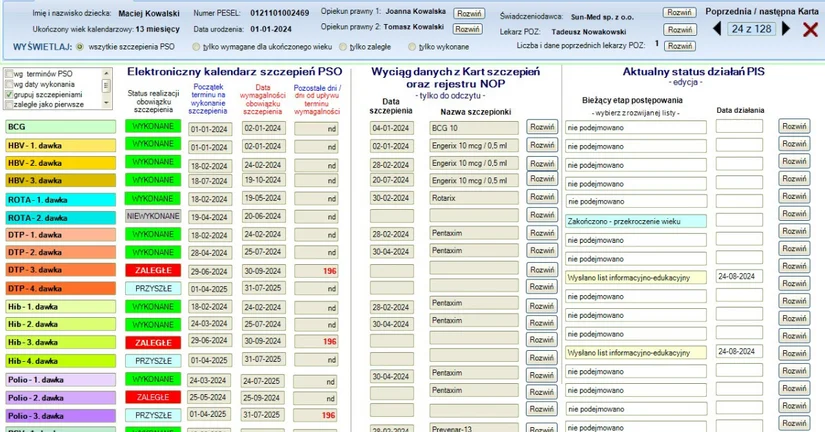This screenshot has height=432, width=825.
Task: Expand Świadczeniodawca Sun-Med details
Action: [680, 12]
